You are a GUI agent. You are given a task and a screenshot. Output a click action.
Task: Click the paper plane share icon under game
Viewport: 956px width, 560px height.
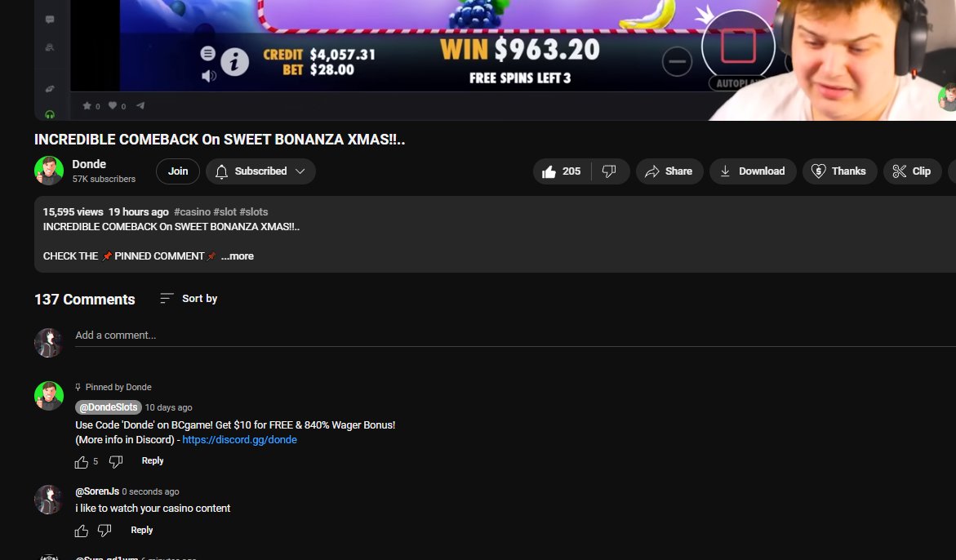[140, 105]
